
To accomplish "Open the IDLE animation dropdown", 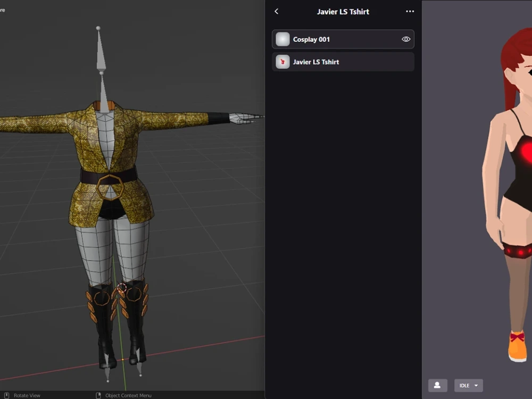I will point(469,385).
